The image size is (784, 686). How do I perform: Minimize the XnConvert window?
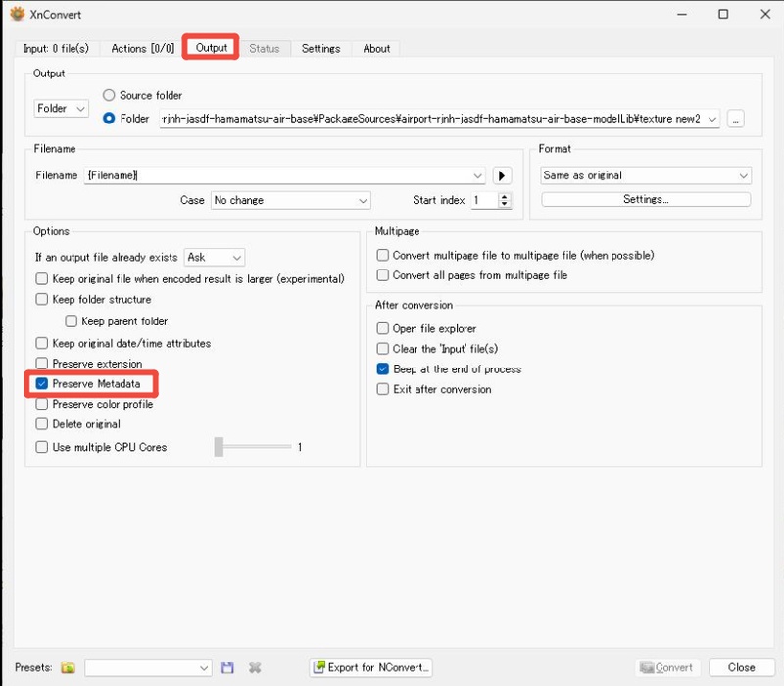(x=682, y=14)
